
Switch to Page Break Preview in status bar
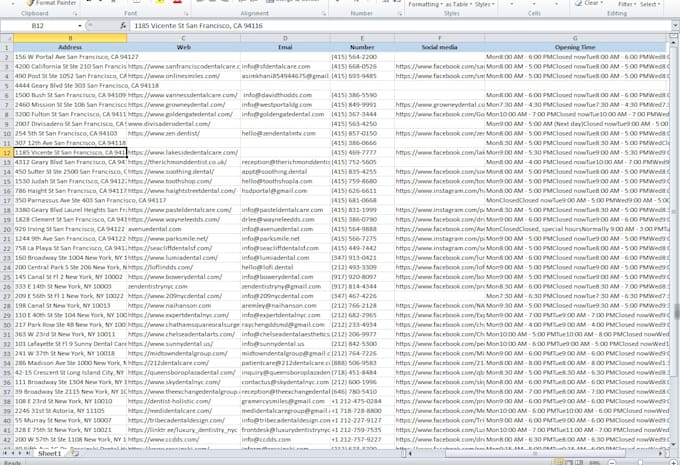click(579, 462)
